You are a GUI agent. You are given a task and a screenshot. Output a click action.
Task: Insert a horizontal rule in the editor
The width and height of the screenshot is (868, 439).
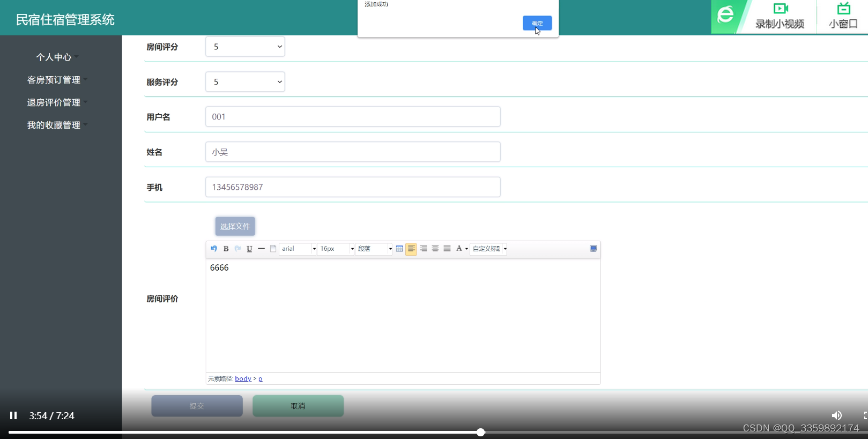261,249
